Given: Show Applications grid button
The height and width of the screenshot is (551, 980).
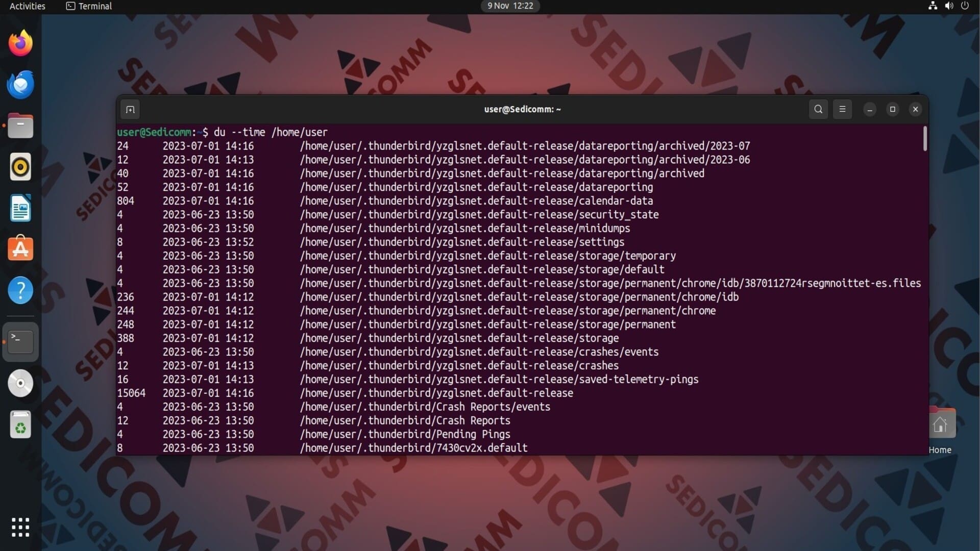Looking at the screenshot, I should pyautogui.click(x=20, y=528).
